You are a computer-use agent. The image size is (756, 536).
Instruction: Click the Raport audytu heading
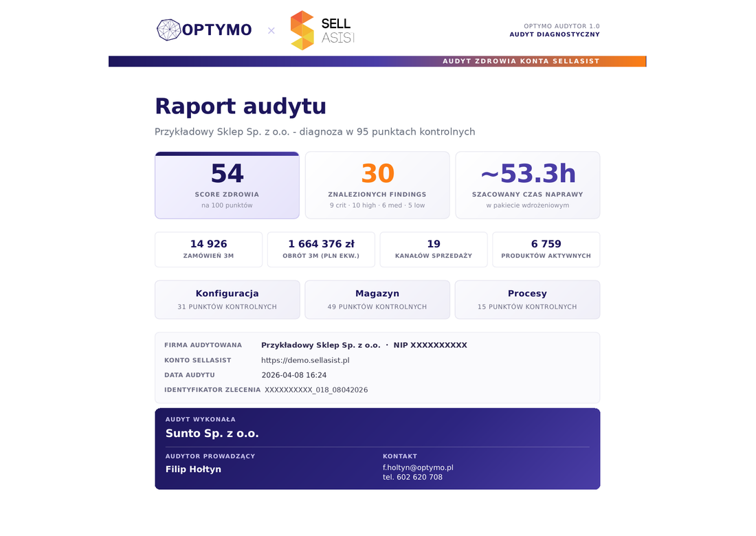click(x=241, y=107)
